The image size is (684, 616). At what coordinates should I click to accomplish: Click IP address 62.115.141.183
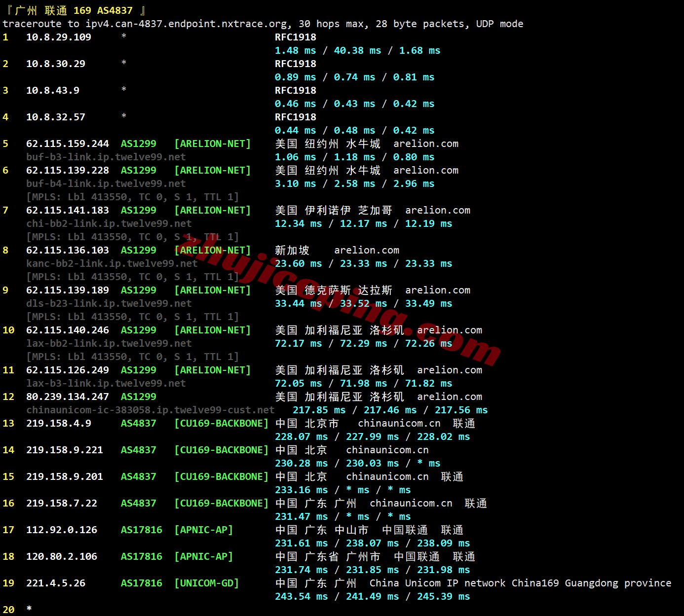coord(68,210)
